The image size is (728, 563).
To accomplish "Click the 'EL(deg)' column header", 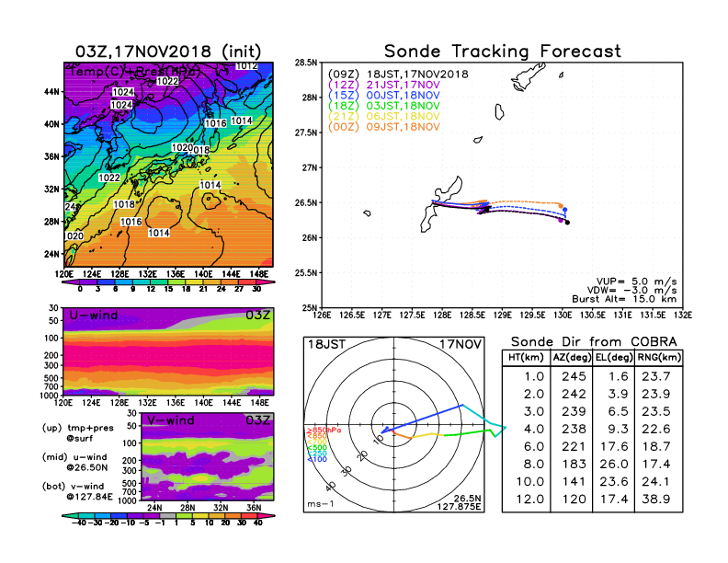I will 613,358.
